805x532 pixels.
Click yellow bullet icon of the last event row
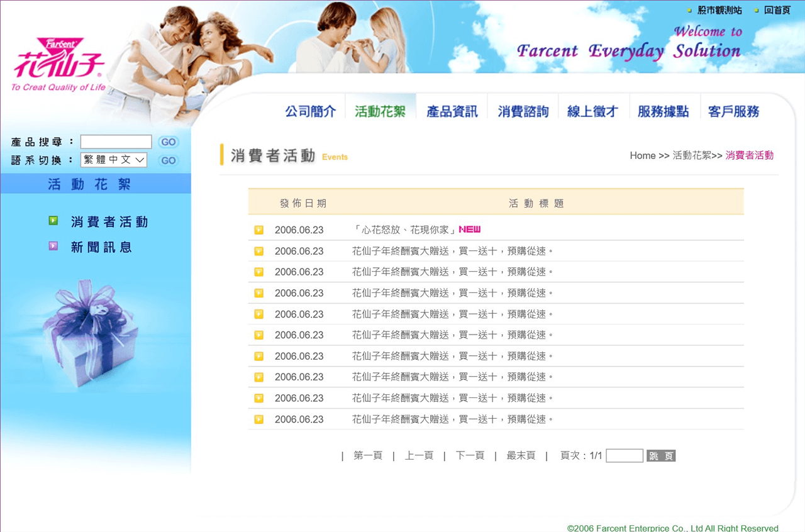[258, 419]
